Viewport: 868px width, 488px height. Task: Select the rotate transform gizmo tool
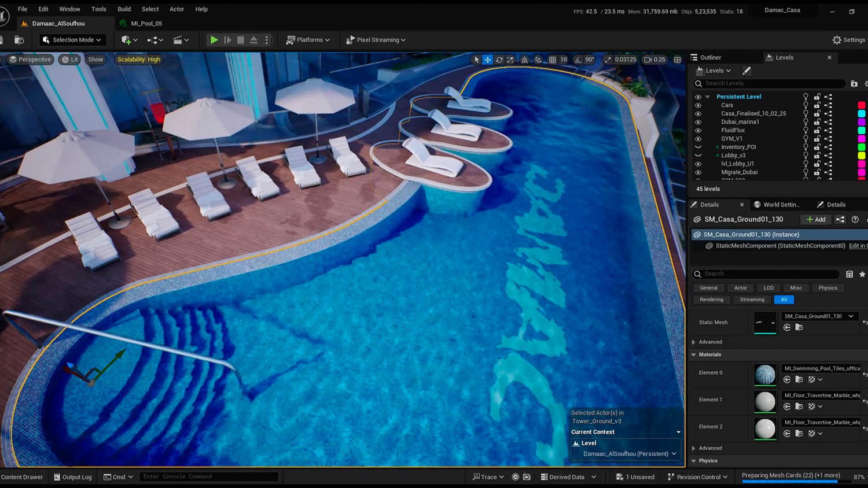499,60
